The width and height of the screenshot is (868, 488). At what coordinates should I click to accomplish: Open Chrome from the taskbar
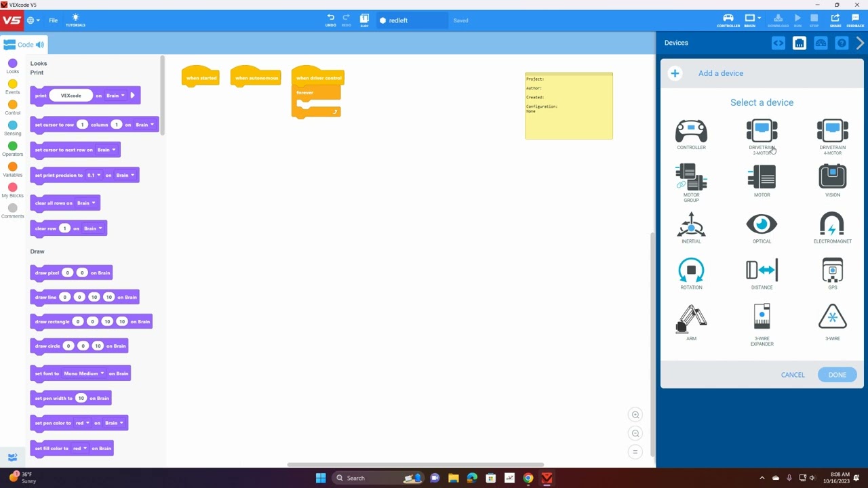528,478
